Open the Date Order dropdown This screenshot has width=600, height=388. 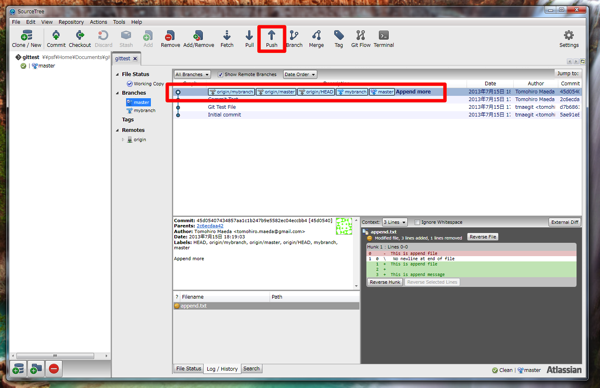coord(300,74)
